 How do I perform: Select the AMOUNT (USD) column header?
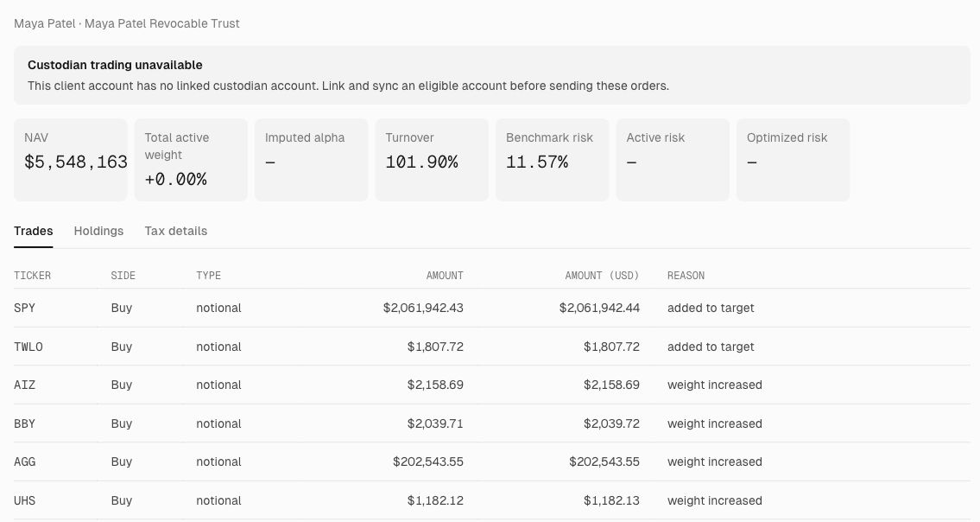pos(602,276)
